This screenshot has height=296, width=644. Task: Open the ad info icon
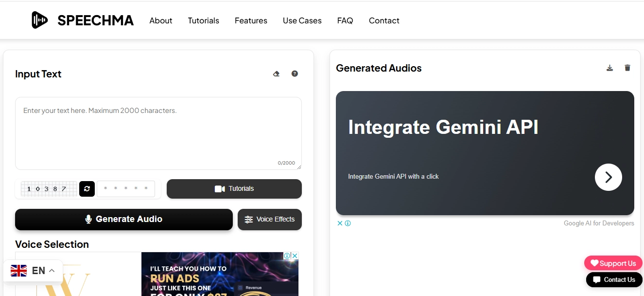(x=347, y=223)
